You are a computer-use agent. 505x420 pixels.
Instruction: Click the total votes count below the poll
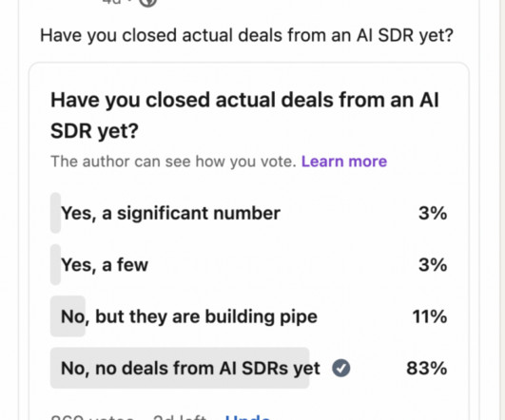[92, 417]
